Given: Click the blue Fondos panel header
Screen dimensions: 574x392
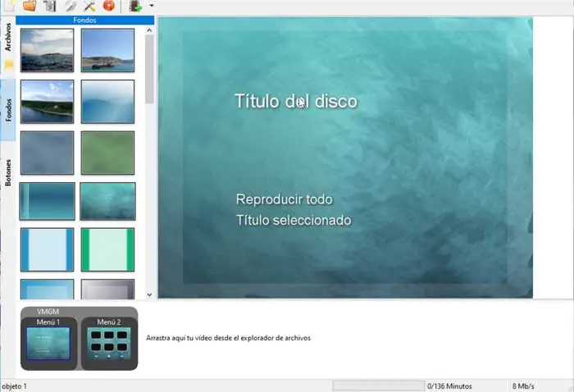Looking at the screenshot, I should click(85, 21).
